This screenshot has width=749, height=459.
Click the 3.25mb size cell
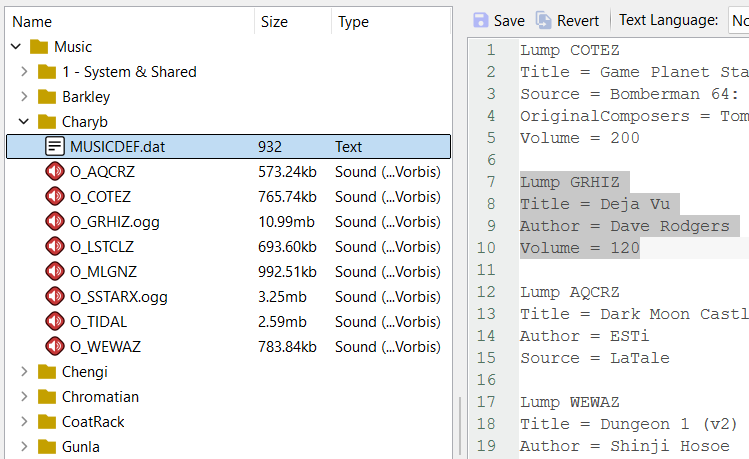282,297
